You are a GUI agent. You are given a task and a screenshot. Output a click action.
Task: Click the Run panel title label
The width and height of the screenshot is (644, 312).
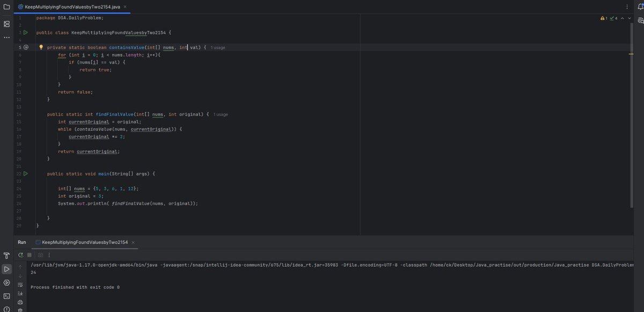click(x=21, y=242)
